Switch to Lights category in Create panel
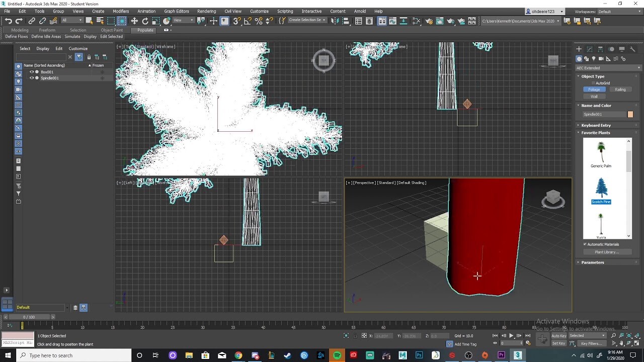The image size is (644, 362). coord(594,59)
